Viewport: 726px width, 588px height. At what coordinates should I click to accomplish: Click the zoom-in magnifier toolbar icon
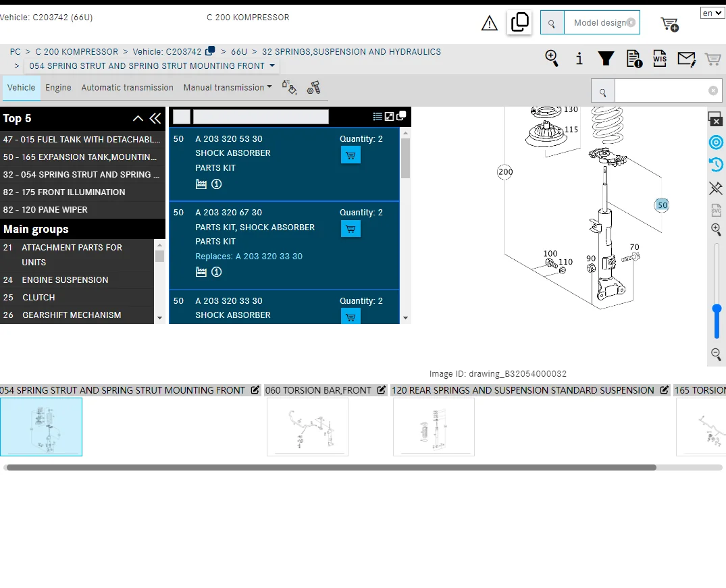[552, 58]
